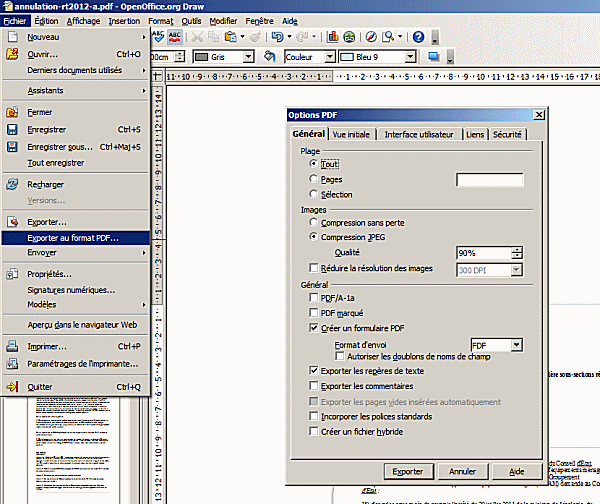Click the Ouvrir folder icon
The image size is (600, 504).
(13, 54)
